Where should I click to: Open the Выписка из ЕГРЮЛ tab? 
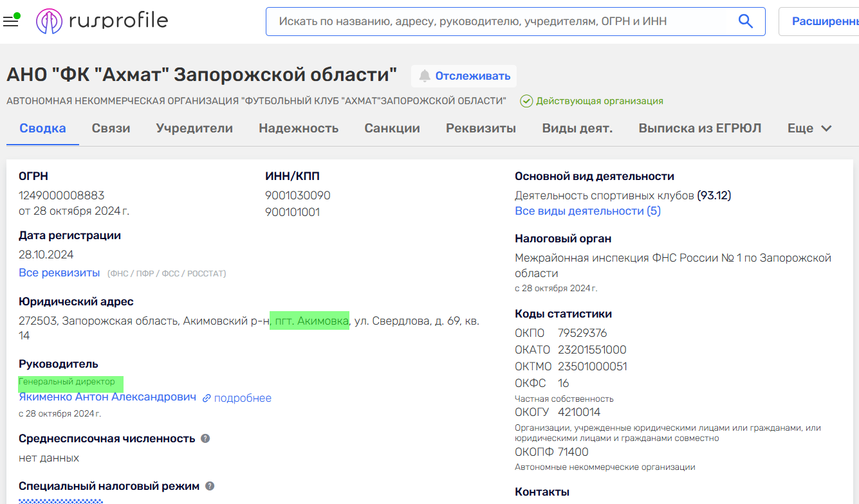coord(699,128)
